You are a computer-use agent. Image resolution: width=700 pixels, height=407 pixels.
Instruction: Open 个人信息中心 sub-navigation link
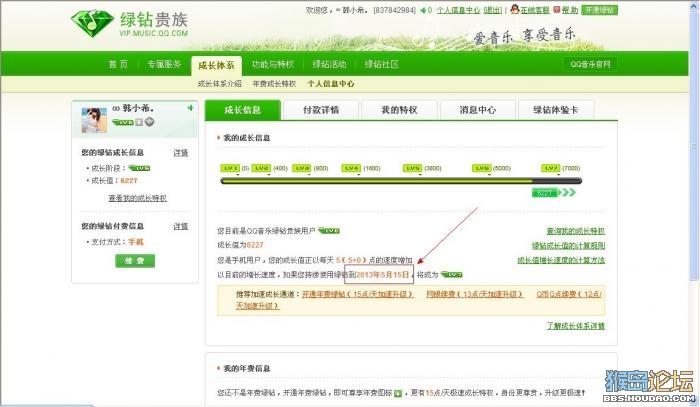(331, 83)
